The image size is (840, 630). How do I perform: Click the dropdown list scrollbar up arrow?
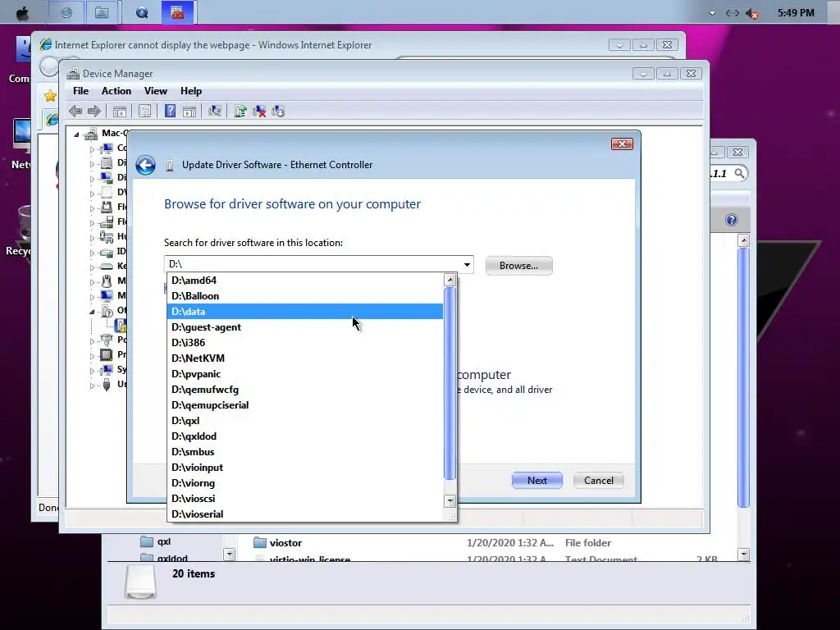(450, 280)
